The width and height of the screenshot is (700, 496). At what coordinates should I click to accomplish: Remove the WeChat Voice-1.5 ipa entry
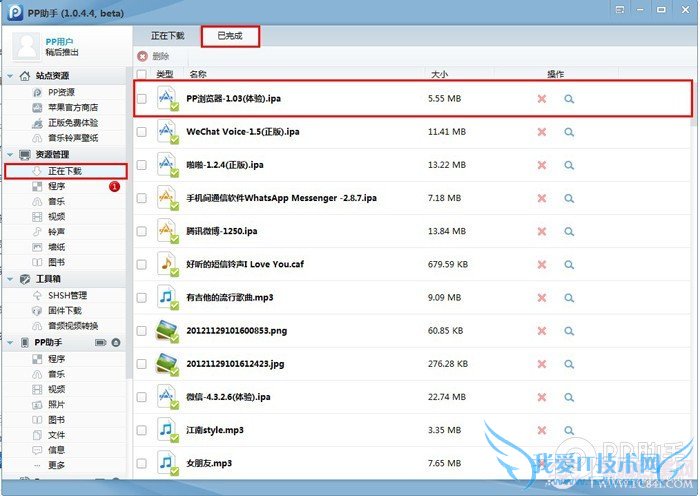542,132
